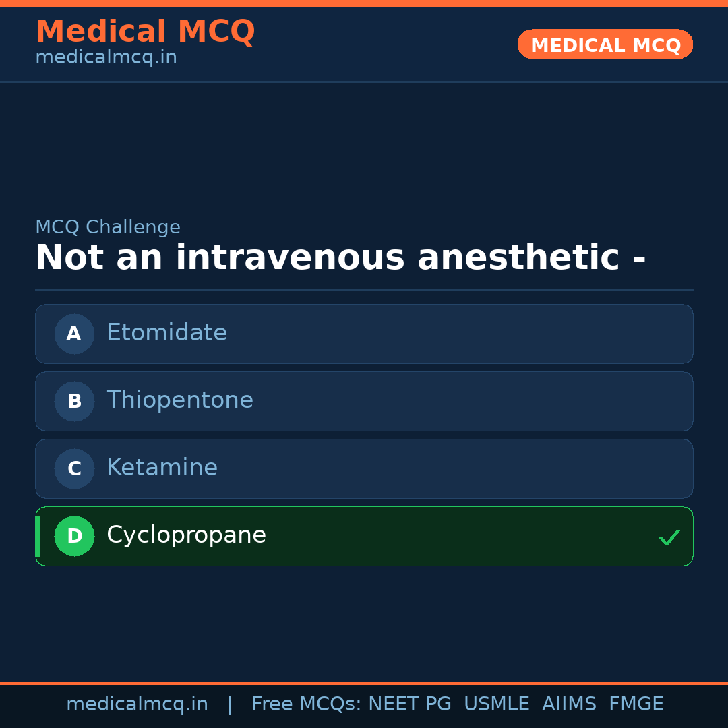Viewport: 728px width, 728px height.
Task: Click the "Not an intravenous anesthetic" question heading
Action: click(x=340, y=258)
